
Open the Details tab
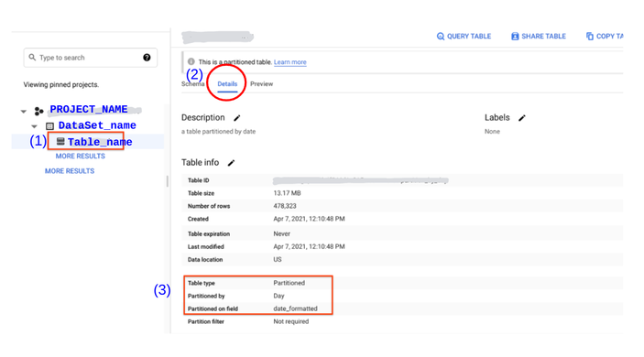(227, 83)
